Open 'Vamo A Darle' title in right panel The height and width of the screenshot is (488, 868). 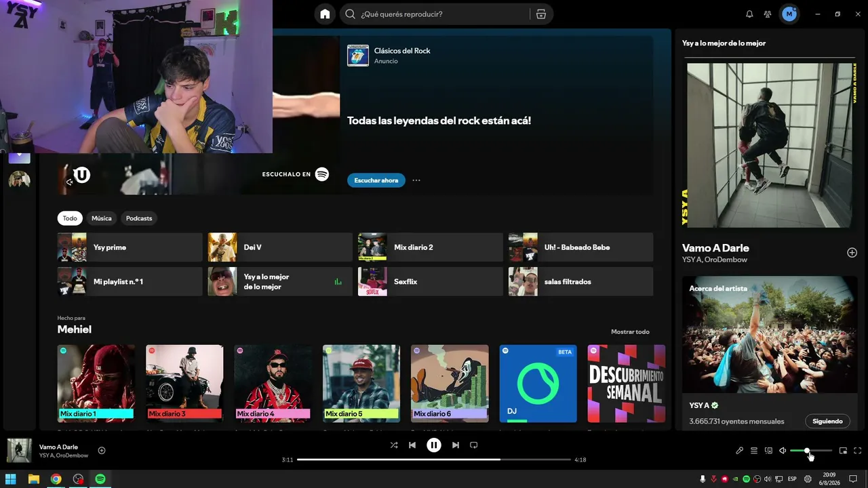[715, 248]
